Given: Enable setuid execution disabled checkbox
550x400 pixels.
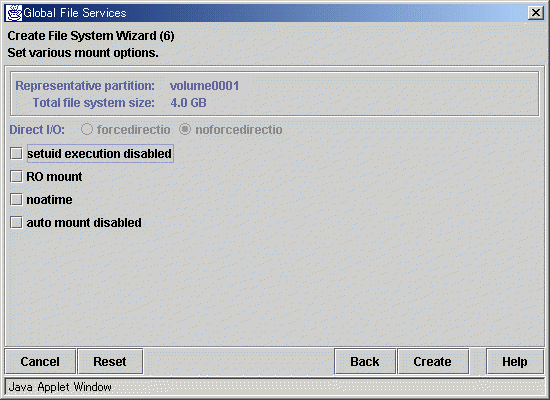Looking at the screenshot, I should (16, 153).
